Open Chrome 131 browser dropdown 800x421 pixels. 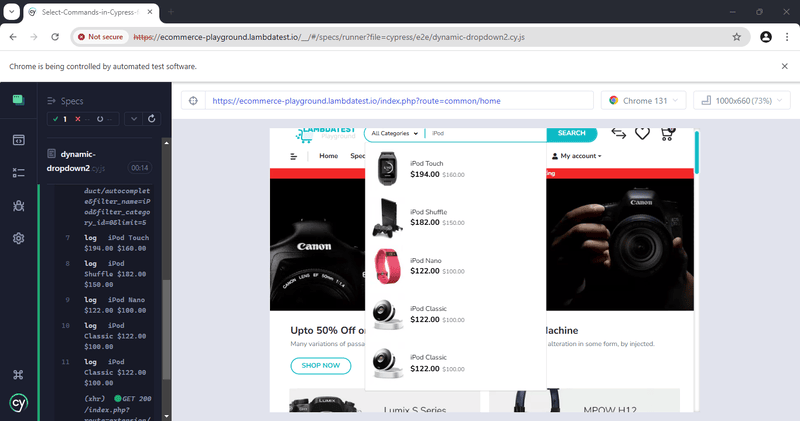[644, 101]
